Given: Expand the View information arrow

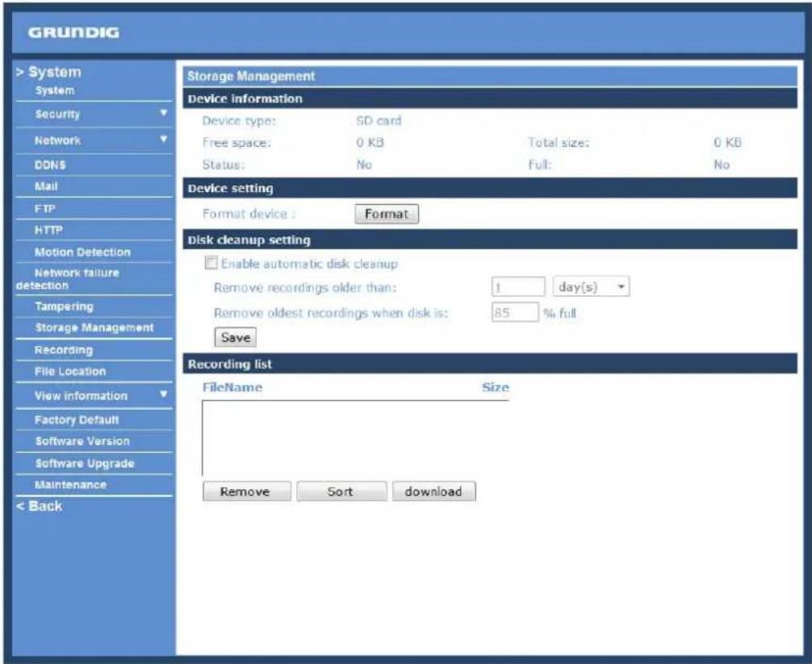Looking at the screenshot, I should point(164,395).
